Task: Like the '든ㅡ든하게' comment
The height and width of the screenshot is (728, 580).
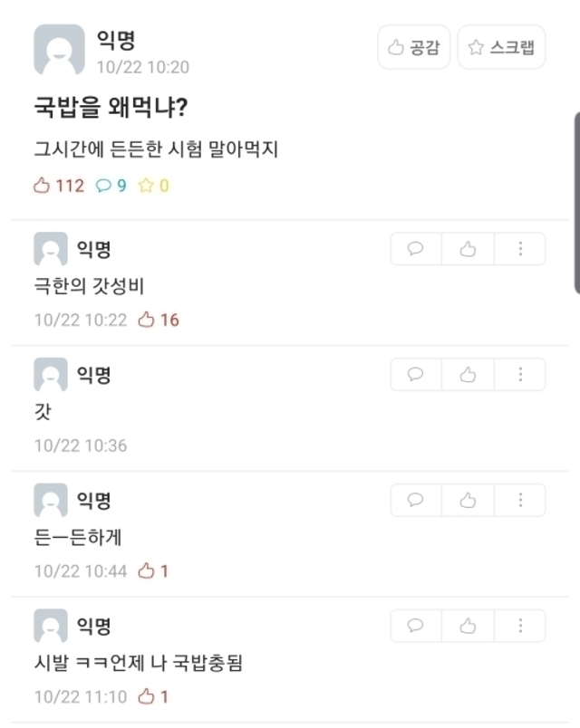Action: [468, 500]
